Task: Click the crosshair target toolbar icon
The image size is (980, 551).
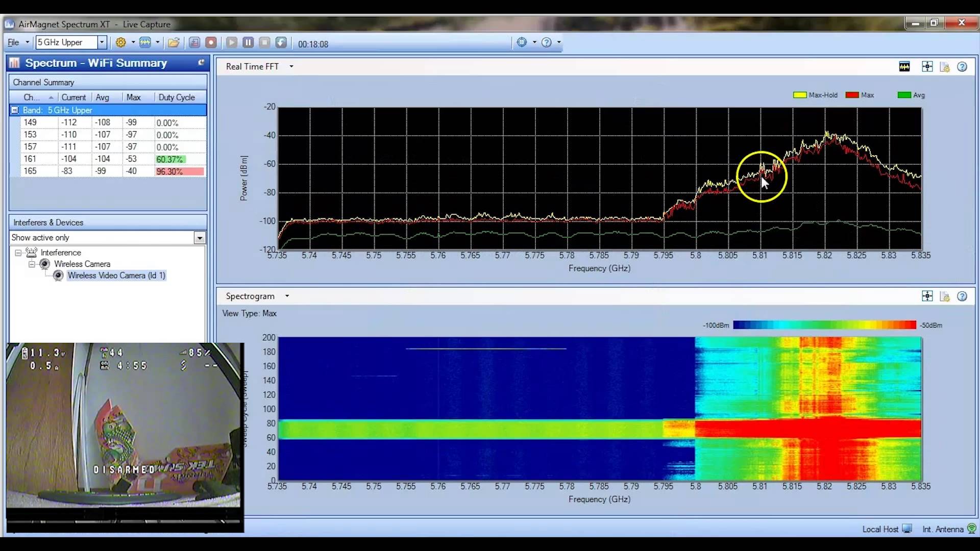Action: pos(522,42)
